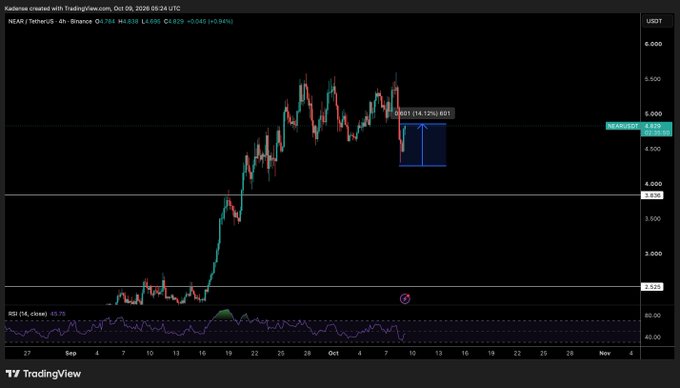Click the RSI 40.00 scale label
Screen dimensions: 680x388
coord(653,337)
